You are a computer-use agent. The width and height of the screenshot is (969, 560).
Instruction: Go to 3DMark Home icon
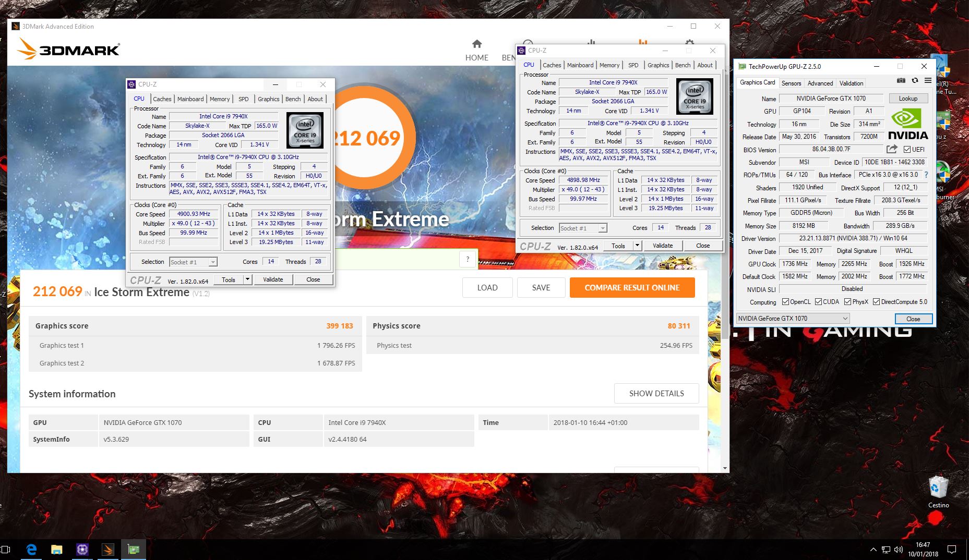(x=477, y=44)
